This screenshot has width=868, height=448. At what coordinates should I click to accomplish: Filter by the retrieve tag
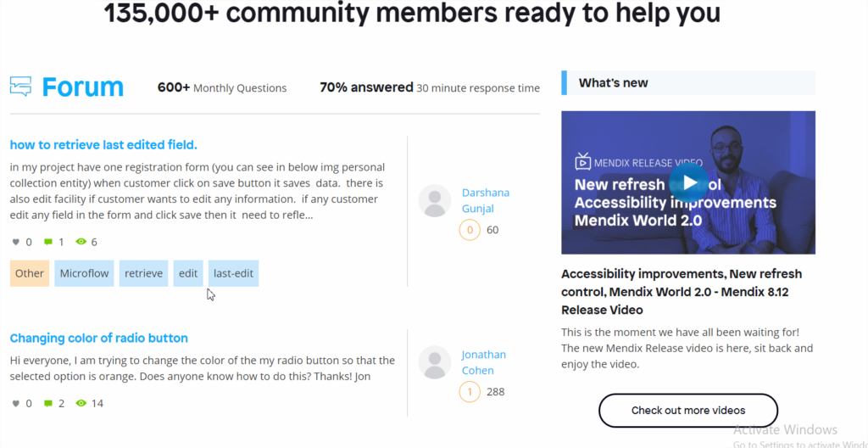143,273
